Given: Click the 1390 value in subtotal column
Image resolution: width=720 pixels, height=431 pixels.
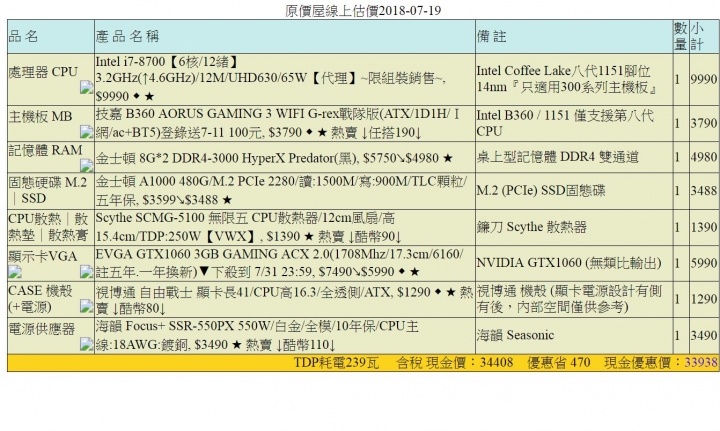Looking at the screenshot, I should click(x=703, y=227).
